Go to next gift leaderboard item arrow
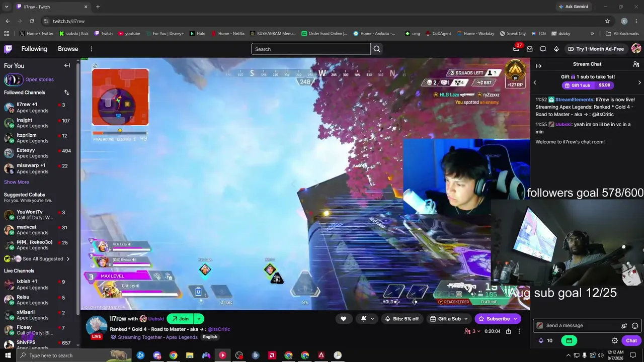The image size is (644, 362). [x=639, y=82]
